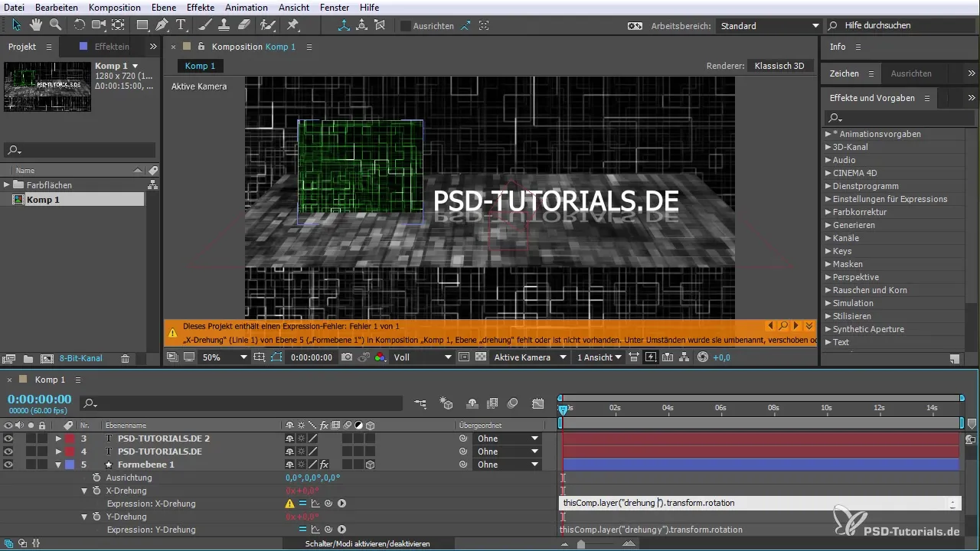
Task: Open the composition mini-flowchart in timeline
Action: tap(420, 403)
